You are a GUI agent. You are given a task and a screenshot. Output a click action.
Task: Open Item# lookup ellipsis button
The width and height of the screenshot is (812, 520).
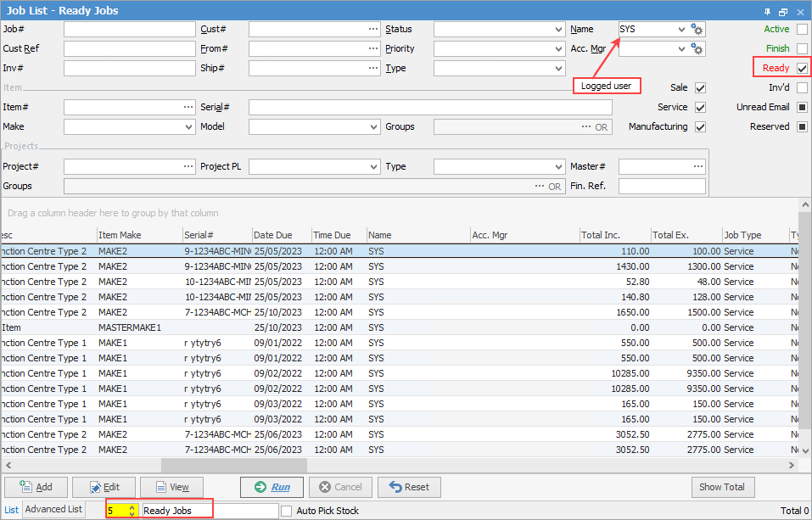[188, 108]
